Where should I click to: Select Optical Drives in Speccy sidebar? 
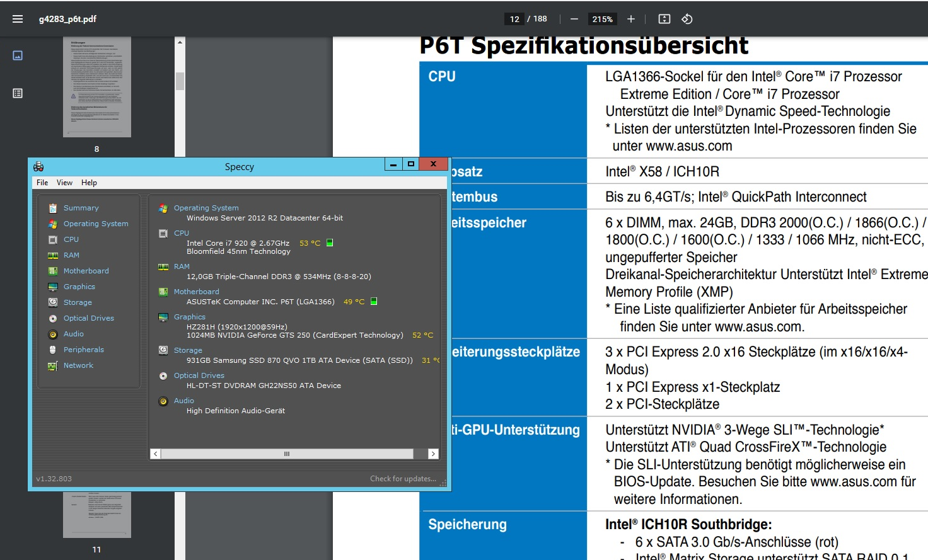pos(89,318)
